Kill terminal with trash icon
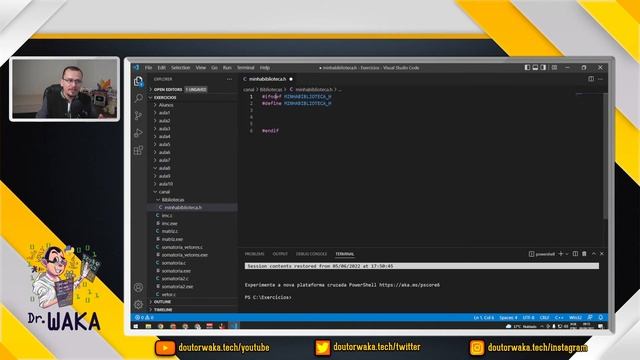 [x=584, y=254]
